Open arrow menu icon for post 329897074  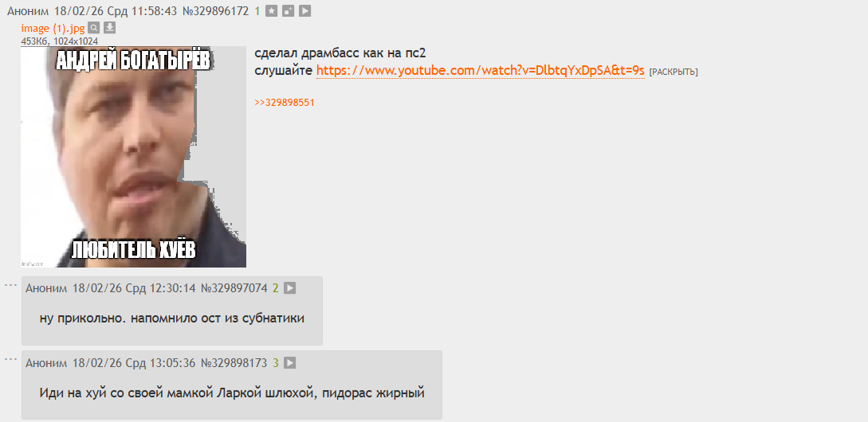point(289,288)
